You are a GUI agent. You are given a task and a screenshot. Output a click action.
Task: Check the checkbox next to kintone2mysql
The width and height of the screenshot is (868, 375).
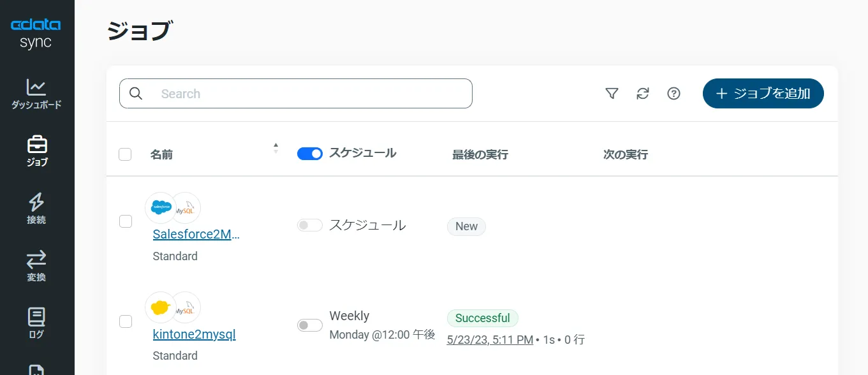coord(125,321)
